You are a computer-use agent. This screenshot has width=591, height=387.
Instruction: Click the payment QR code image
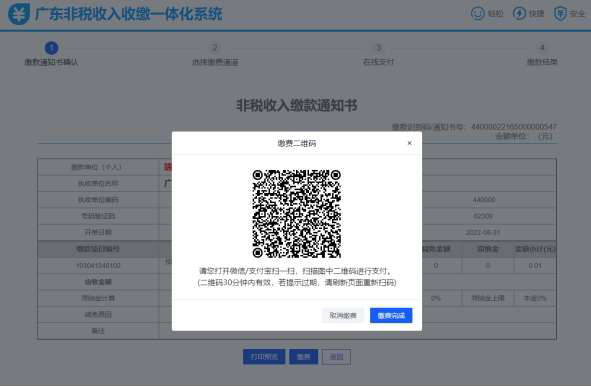pos(297,214)
